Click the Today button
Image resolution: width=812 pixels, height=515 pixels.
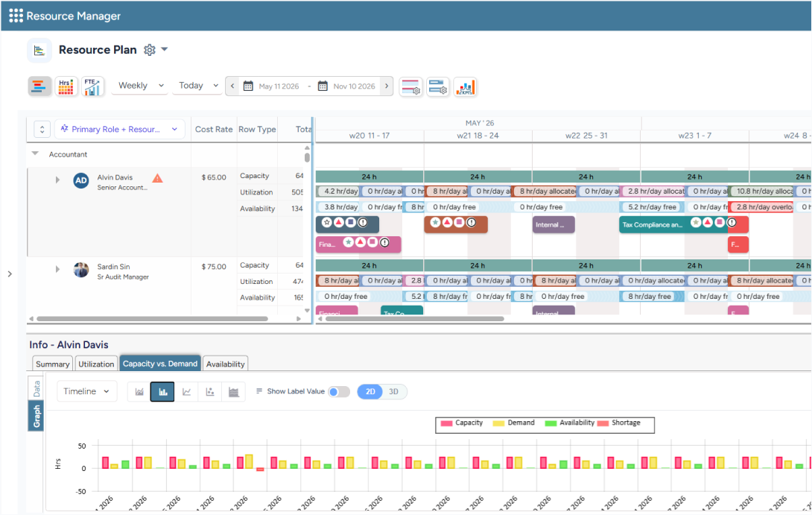tap(198, 86)
